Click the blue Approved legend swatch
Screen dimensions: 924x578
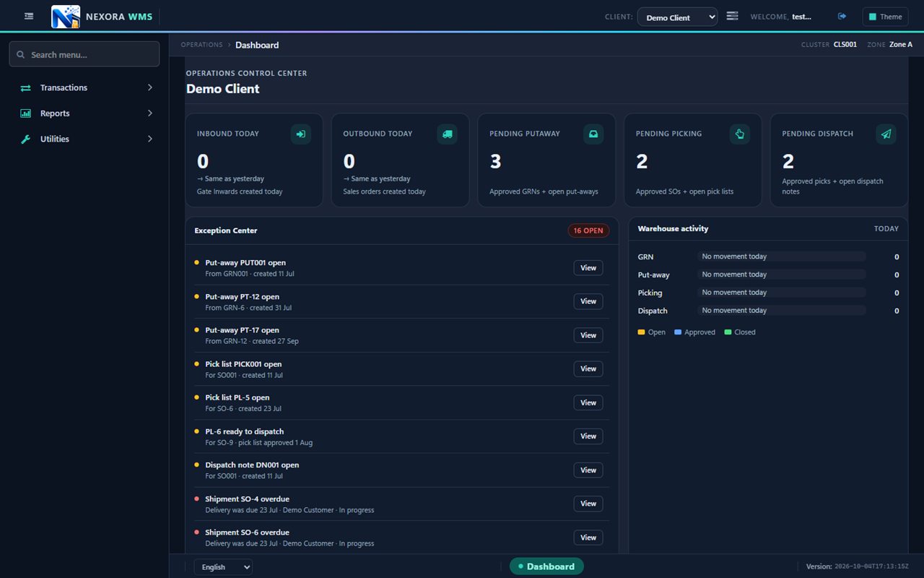click(677, 332)
